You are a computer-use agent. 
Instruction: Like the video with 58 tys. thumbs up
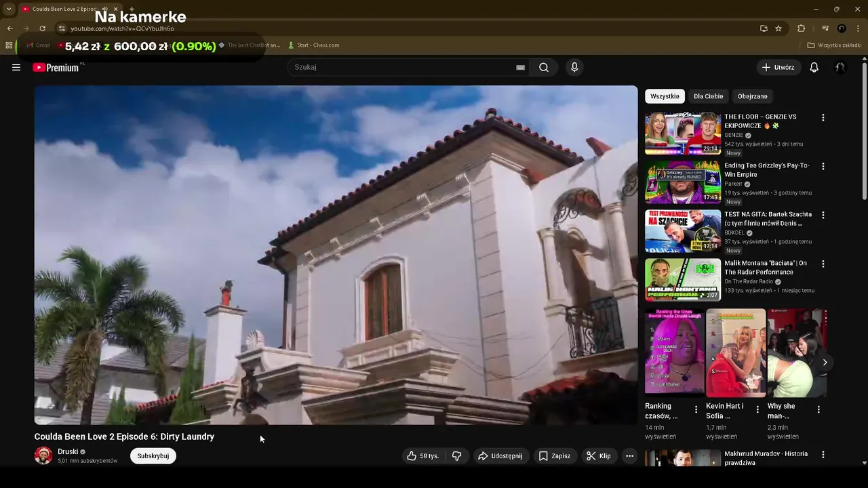[x=423, y=456]
